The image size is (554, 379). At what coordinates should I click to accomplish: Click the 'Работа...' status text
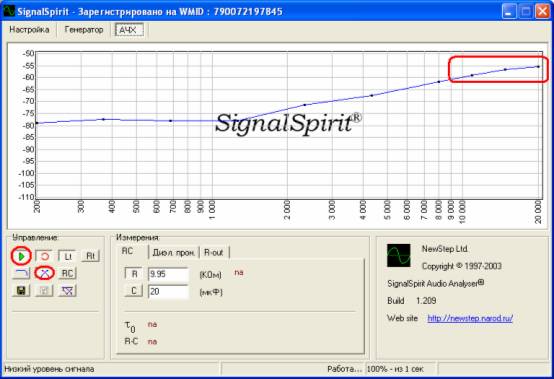coord(344,369)
